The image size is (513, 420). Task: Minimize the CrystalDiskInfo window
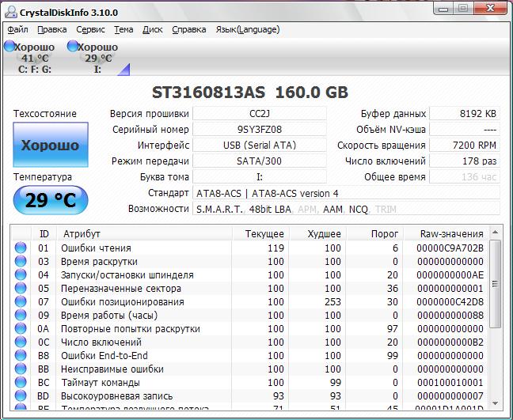click(443, 8)
